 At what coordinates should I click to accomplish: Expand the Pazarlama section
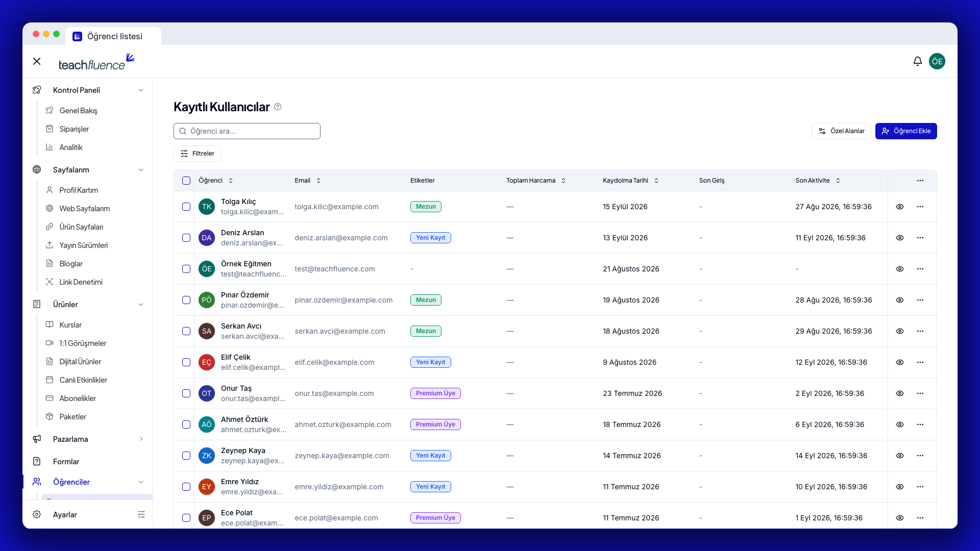click(x=141, y=439)
